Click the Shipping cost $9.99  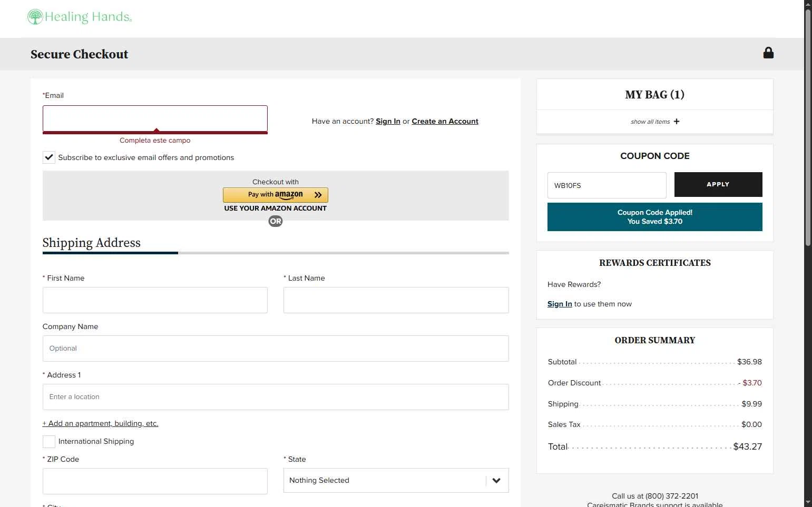pyautogui.click(x=752, y=404)
